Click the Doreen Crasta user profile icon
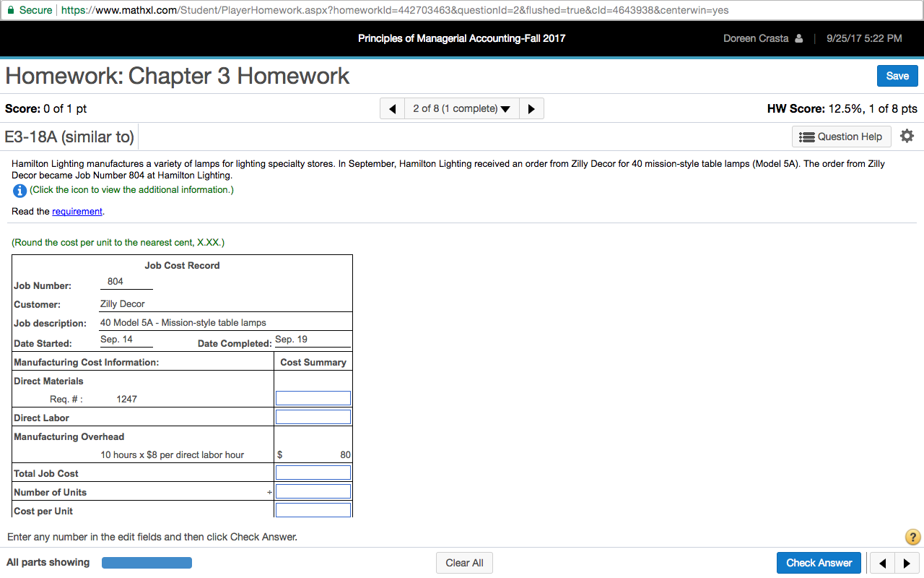Viewport: 924px width, 578px height. coord(798,39)
